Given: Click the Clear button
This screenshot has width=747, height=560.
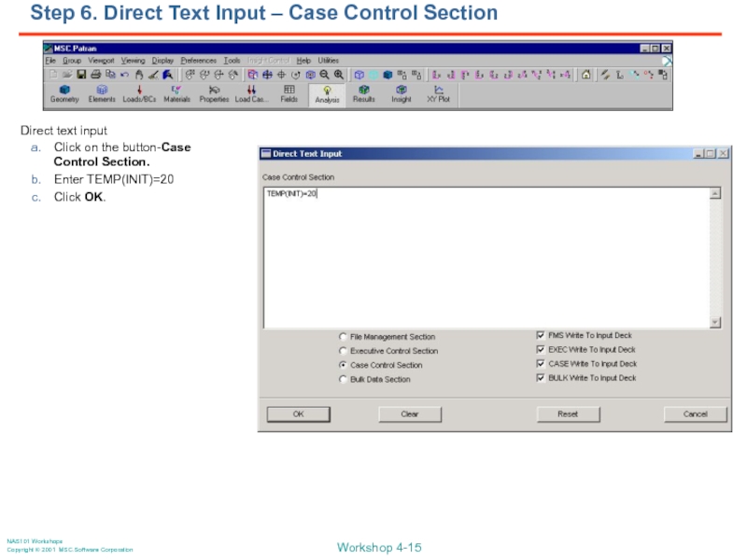Looking at the screenshot, I should click(410, 414).
